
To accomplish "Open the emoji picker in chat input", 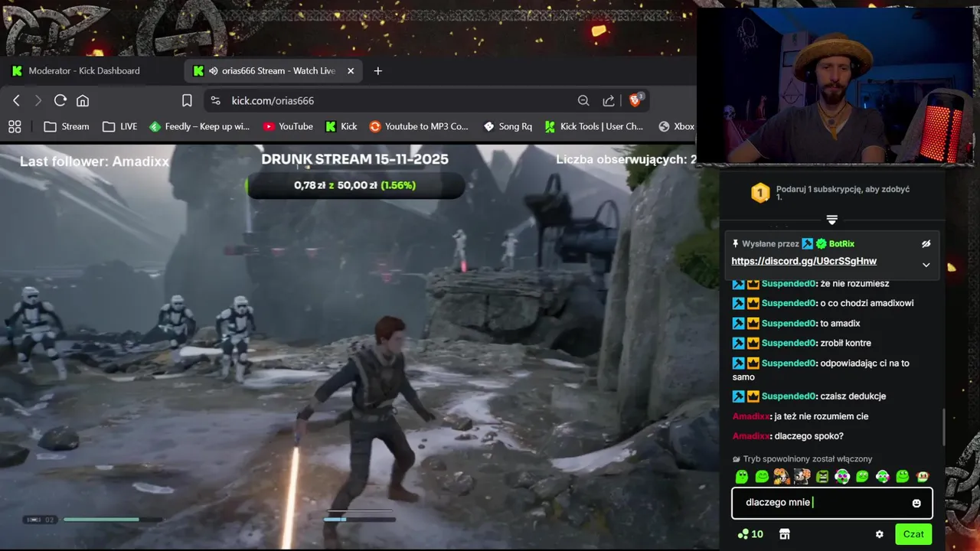I will [x=916, y=503].
